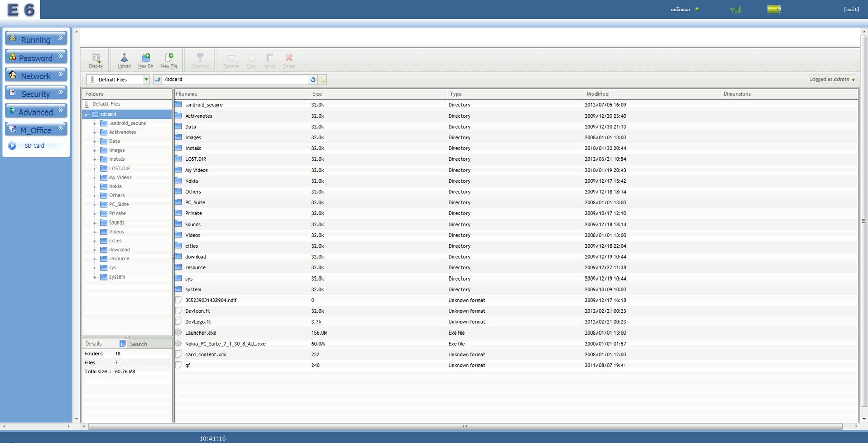Click the Rename toolbar icon

tap(231, 60)
